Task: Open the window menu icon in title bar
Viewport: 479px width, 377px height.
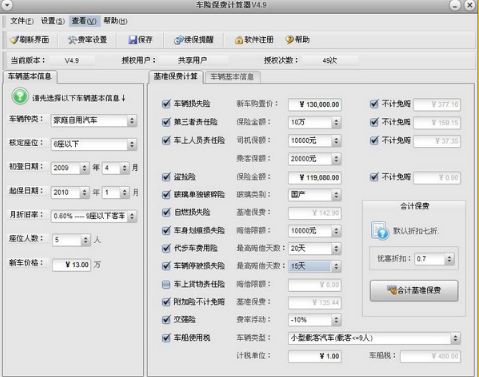Action: [x=7, y=5]
